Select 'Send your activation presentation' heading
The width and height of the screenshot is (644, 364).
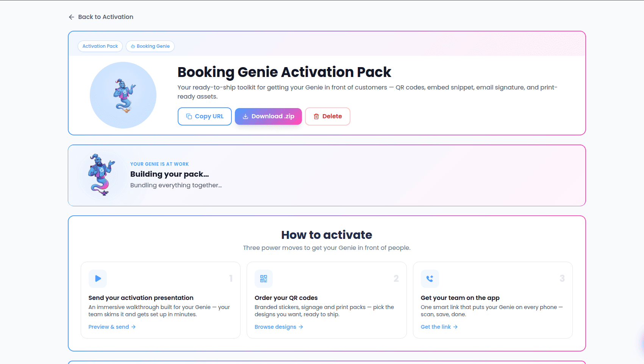[141, 298]
